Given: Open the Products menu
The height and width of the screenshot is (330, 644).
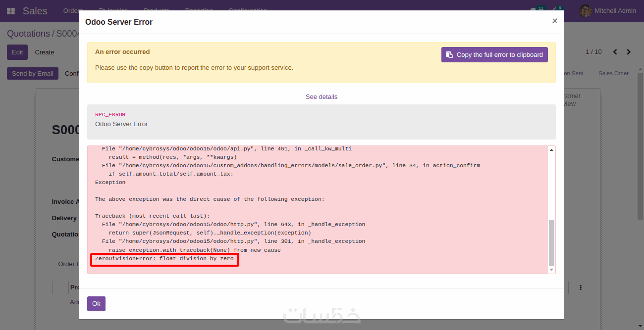Looking at the screenshot, I should click(x=157, y=10).
